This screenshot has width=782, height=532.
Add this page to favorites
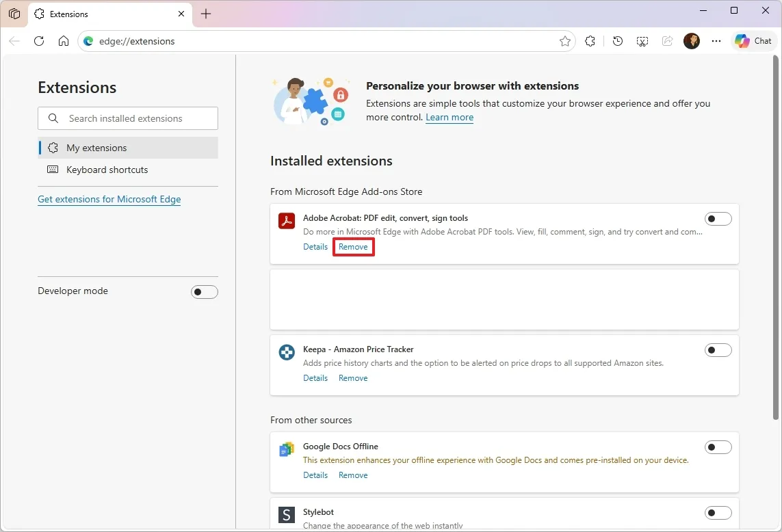point(565,41)
